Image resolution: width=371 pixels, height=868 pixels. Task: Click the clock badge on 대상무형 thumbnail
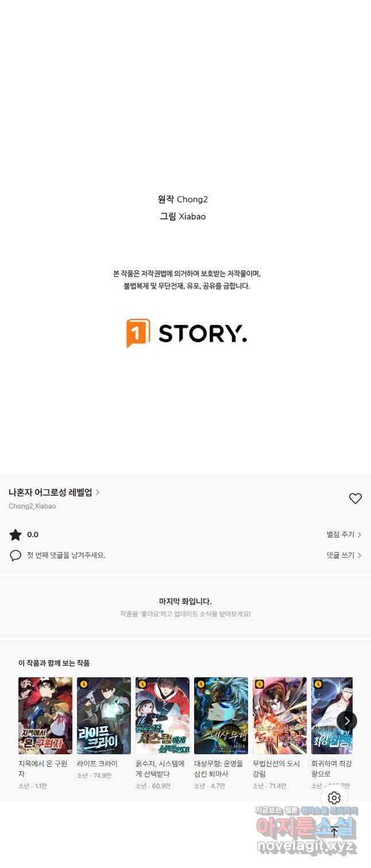click(x=201, y=684)
